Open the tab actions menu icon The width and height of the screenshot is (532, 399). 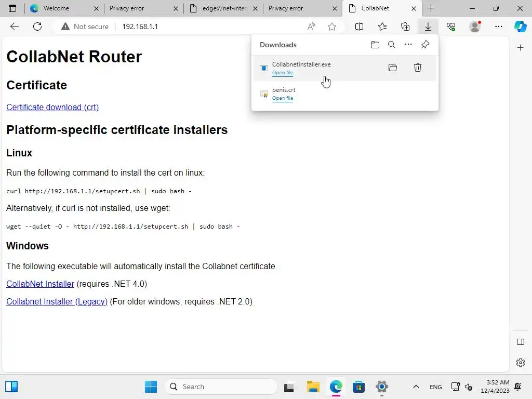pyautogui.click(x=12, y=8)
